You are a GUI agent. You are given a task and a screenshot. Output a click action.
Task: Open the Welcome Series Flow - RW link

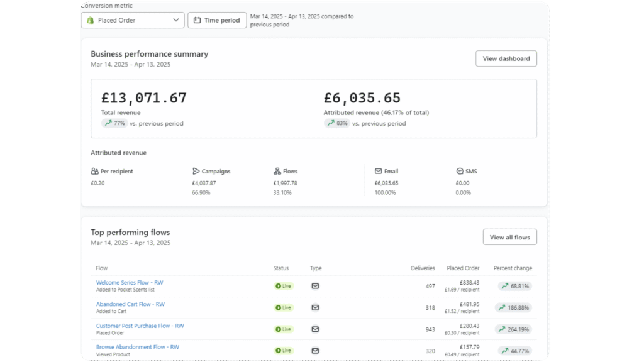[130, 282]
